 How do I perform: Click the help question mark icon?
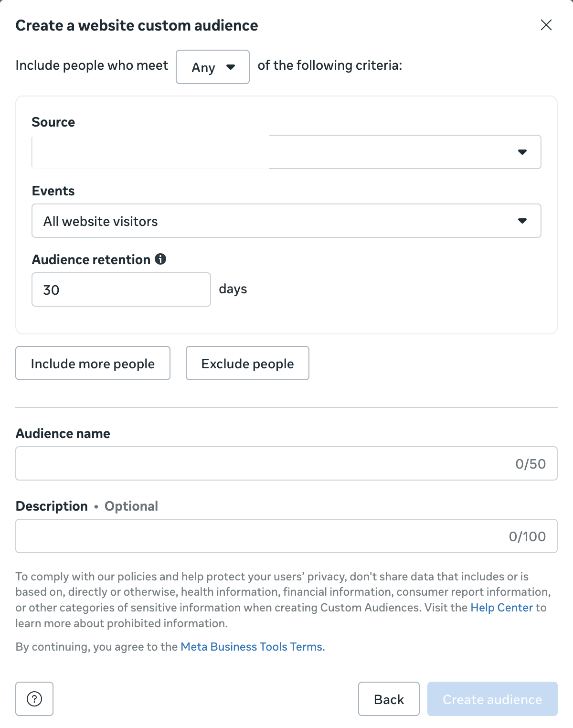click(x=34, y=699)
